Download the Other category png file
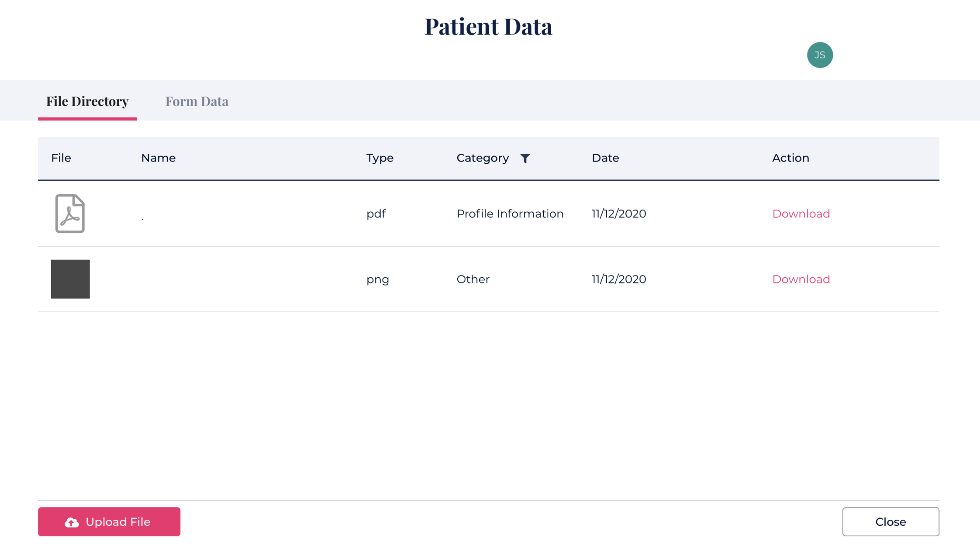This screenshot has width=980, height=559. pyautogui.click(x=801, y=279)
